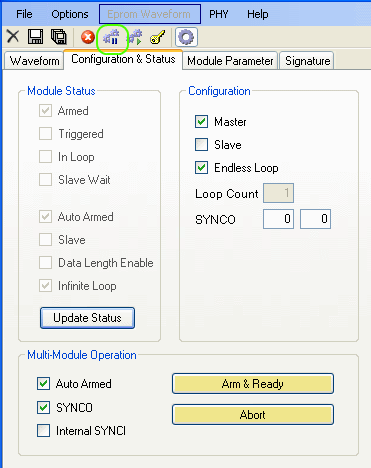Toggle the Master checkbox

(x=201, y=121)
